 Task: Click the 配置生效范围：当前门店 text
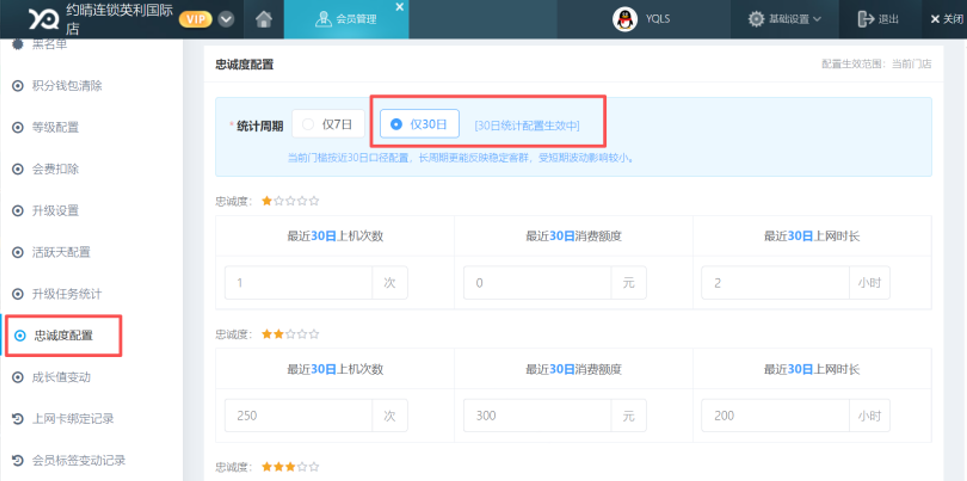pos(876,64)
